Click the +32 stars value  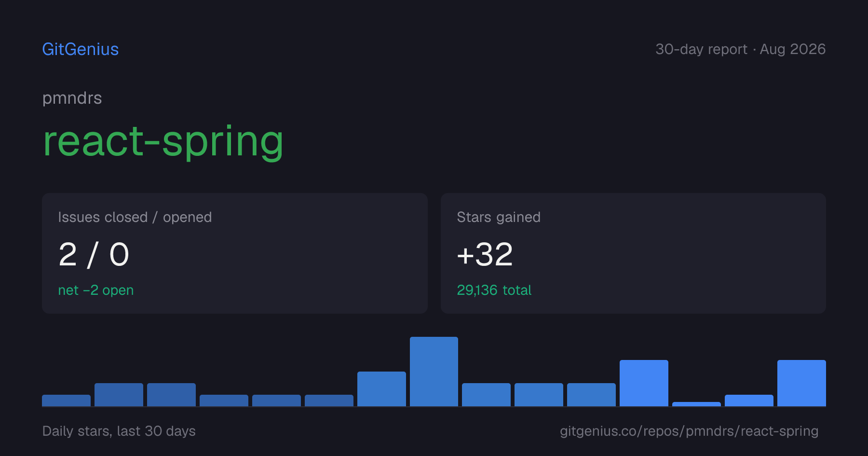point(485,254)
